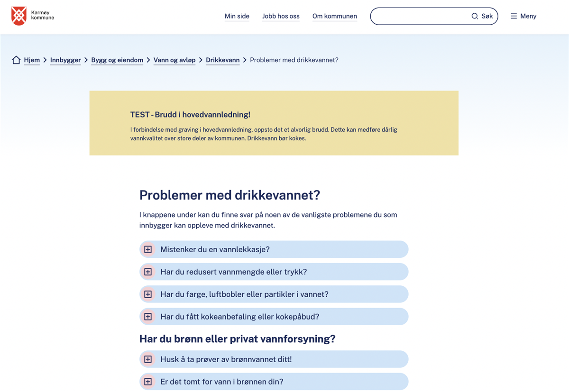569x392 pixels.
Task: Click inside the search input field
Action: pos(420,16)
